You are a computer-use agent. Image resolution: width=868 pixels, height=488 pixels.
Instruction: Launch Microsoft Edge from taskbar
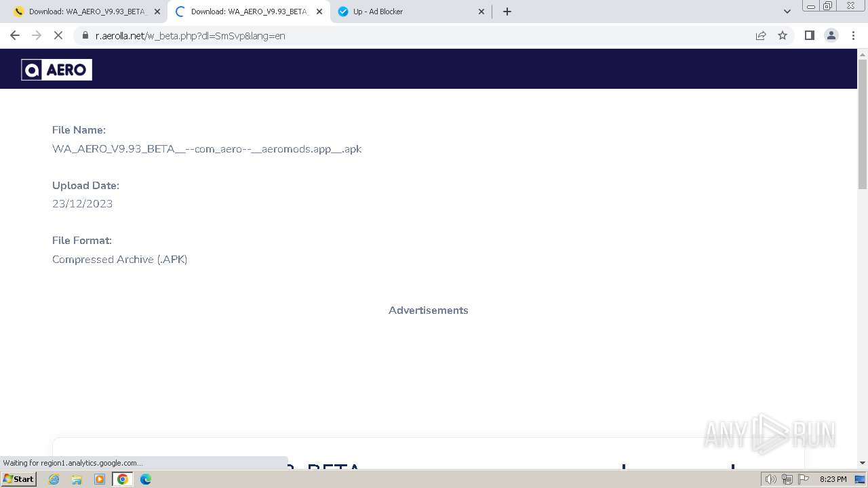146,479
